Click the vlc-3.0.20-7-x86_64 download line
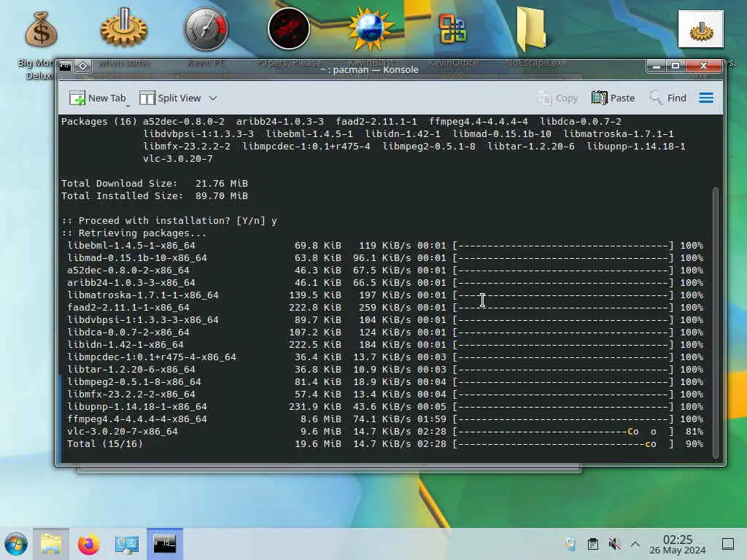 click(385, 432)
